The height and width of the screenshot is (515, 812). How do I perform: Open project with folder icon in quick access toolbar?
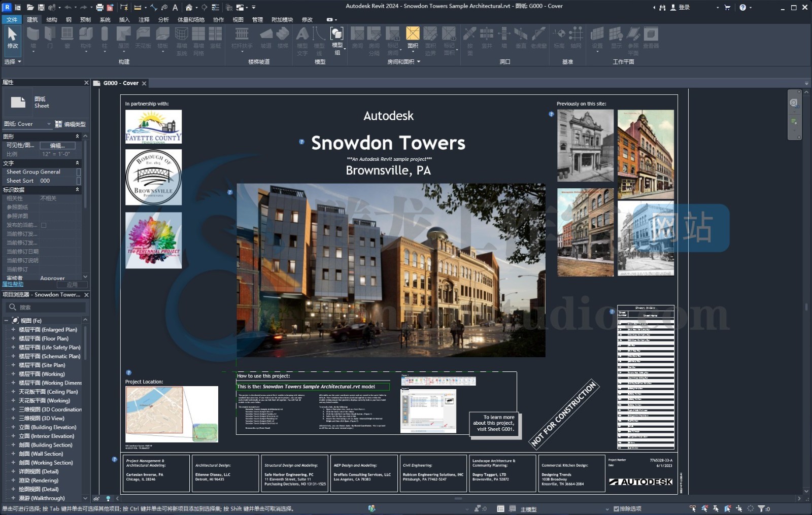pyautogui.click(x=30, y=8)
